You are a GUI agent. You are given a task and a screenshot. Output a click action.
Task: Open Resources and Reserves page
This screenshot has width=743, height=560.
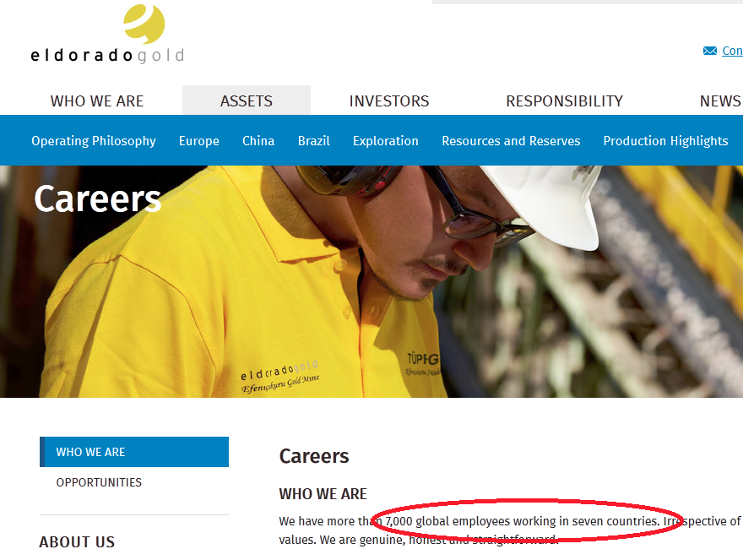[511, 141]
